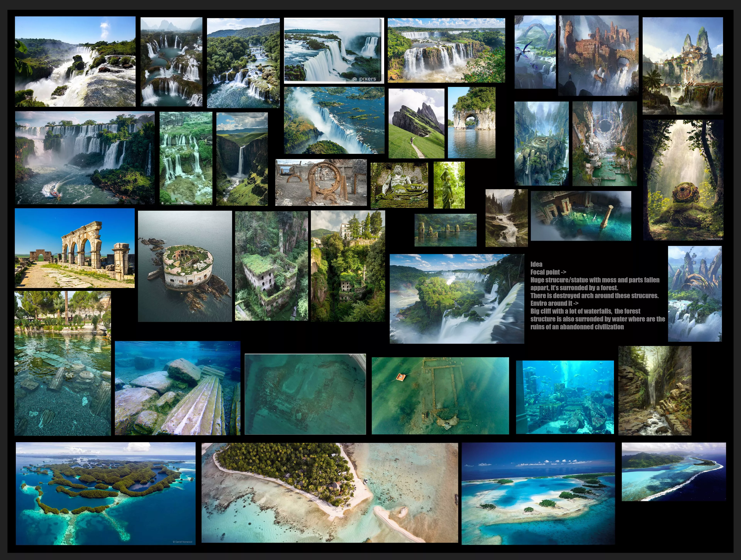Select the sunken fluted column underwater photo
Screen dimensions: 741x560
click(178, 388)
